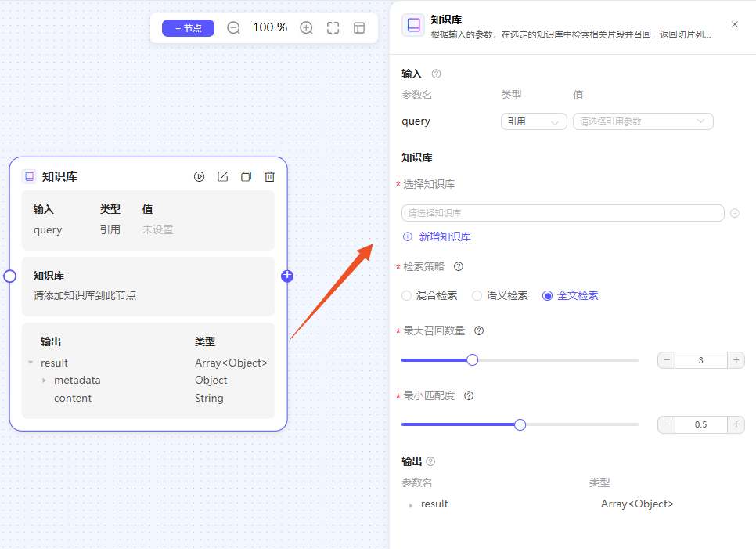Click the + 节点 add node button

tap(188, 28)
